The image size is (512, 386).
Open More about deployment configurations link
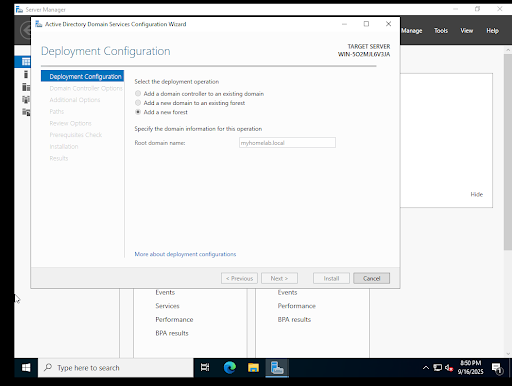[x=185, y=254]
